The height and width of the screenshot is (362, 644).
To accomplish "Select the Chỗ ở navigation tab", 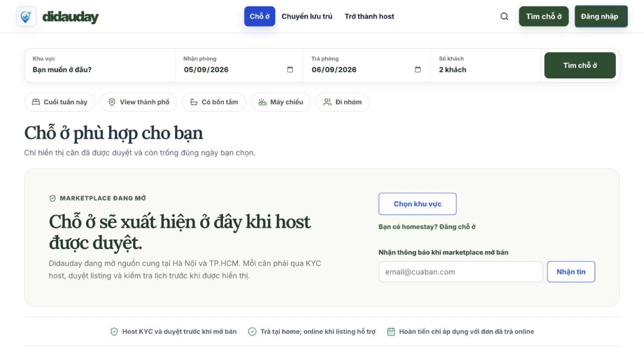I will coord(260,16).
